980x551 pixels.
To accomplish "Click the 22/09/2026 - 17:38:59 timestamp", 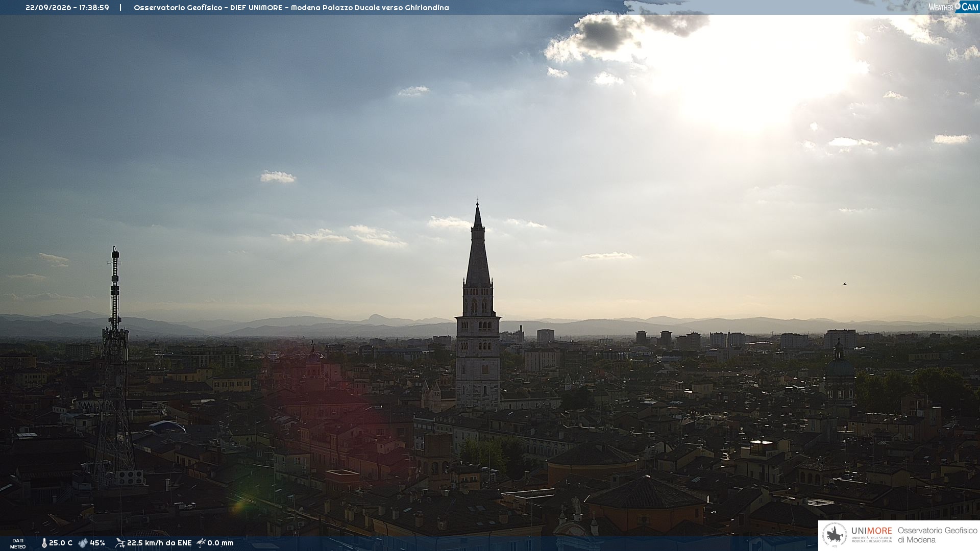I will click(x=67, y=8).
